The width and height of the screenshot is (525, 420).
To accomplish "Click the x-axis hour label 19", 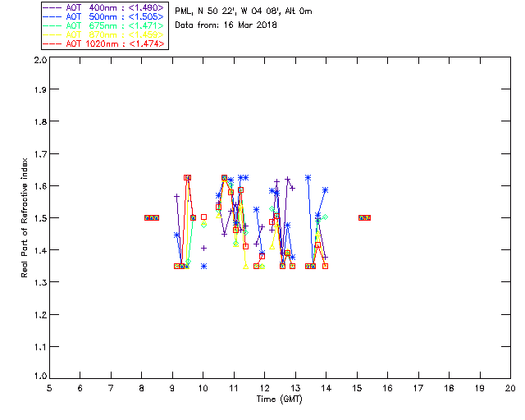I will (x=480, y=388).
